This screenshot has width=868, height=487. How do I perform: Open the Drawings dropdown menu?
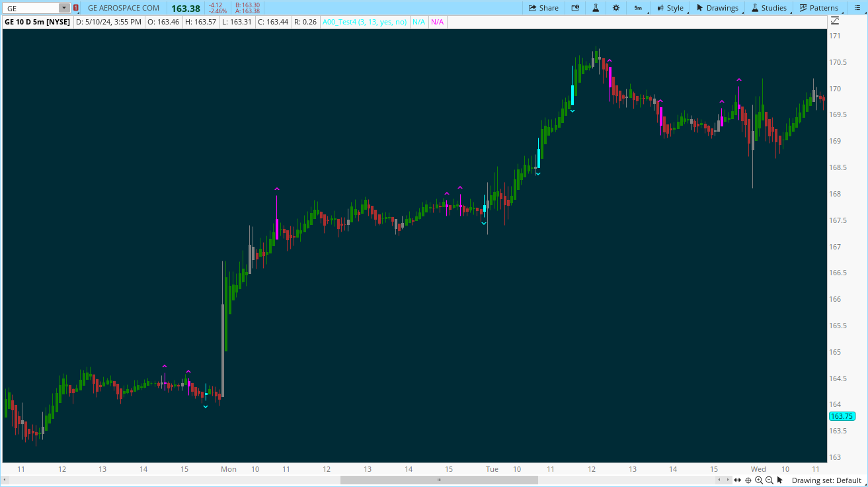click(x=717, y=8)
